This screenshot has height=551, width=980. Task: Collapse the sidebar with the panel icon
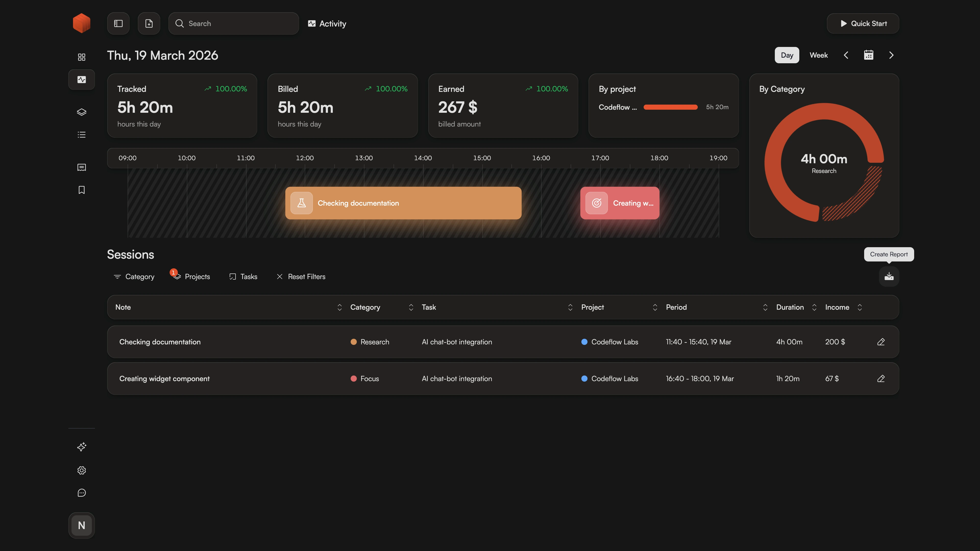click(x=118, y=23)
